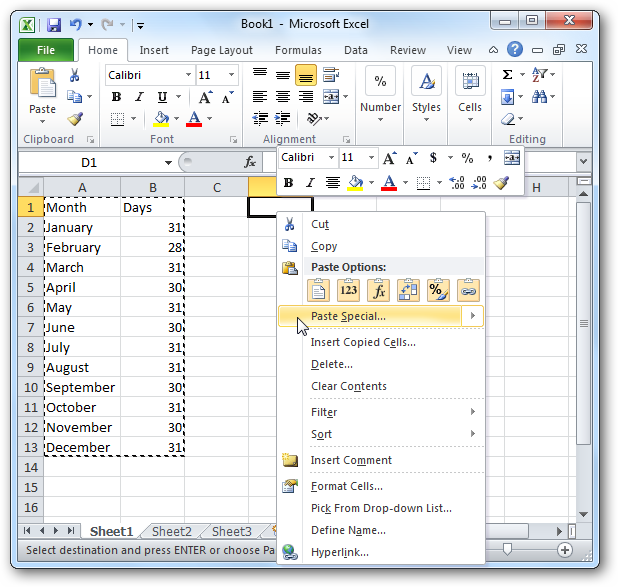Click the Decrease Indent icon

pos(260,118)
